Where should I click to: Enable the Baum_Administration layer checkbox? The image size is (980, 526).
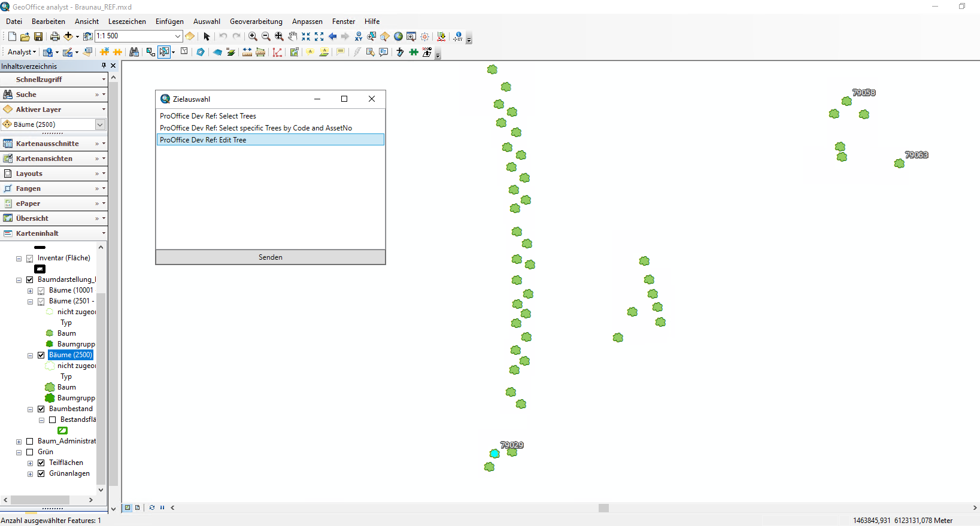coord(30,441)
